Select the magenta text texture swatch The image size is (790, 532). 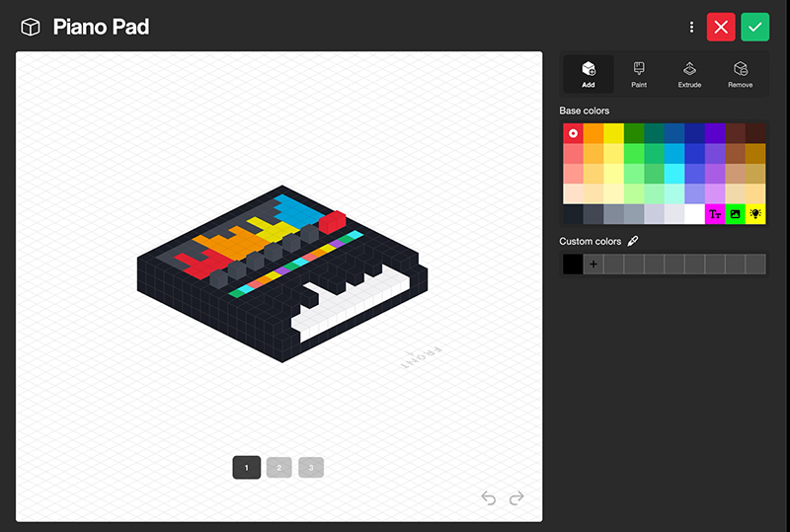[714, 214]
